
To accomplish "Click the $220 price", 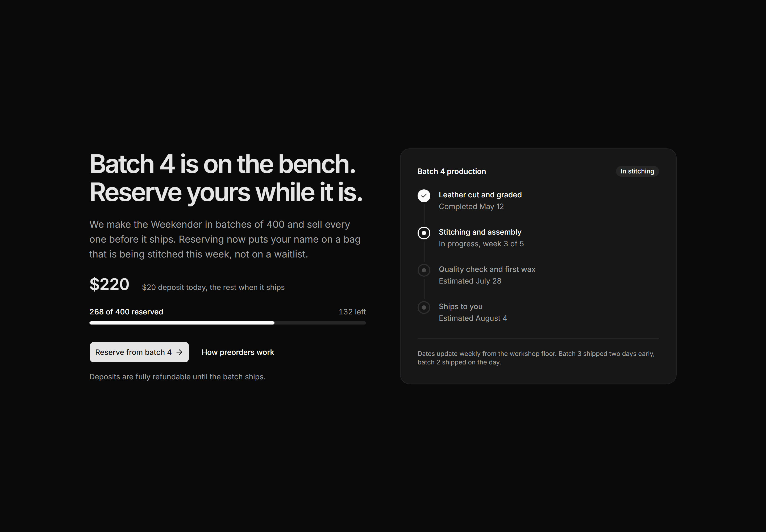I will click(x=109, y=284).
